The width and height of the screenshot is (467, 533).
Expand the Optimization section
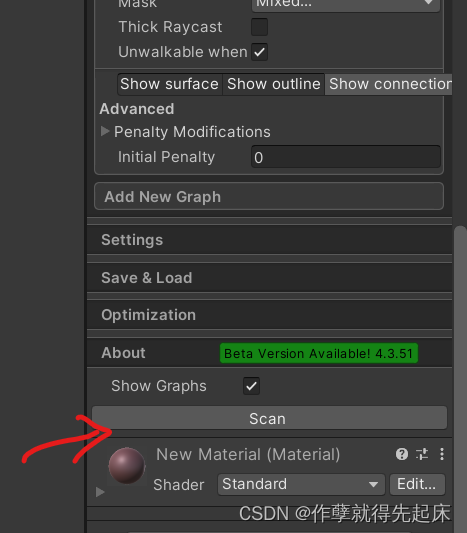(270, 315)
